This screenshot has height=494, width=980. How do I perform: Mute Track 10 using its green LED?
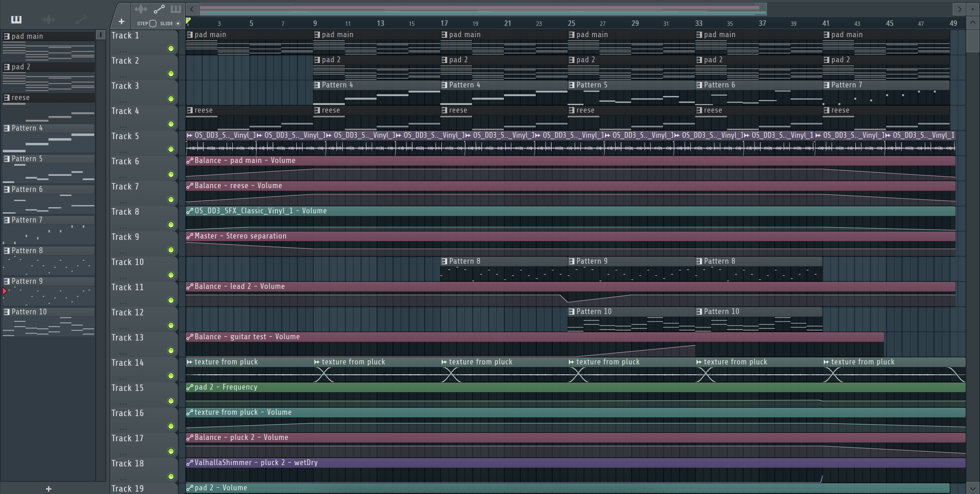[x=171, y=275]
